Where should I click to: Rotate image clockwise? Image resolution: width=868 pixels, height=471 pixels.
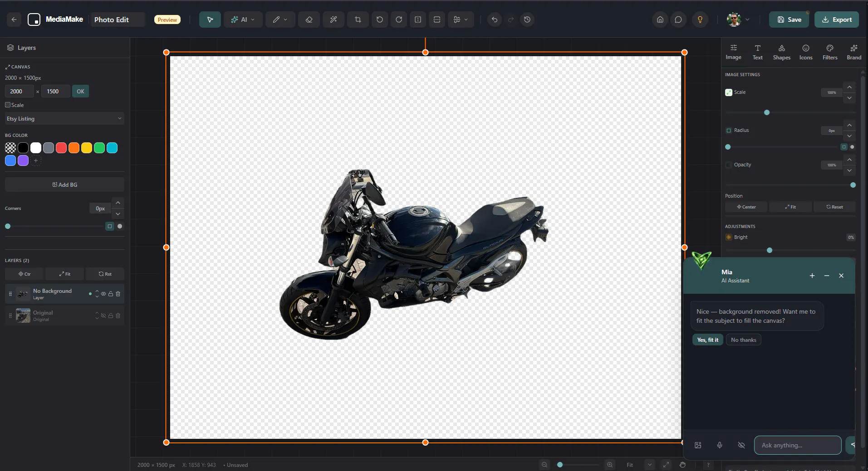(399, 19)
